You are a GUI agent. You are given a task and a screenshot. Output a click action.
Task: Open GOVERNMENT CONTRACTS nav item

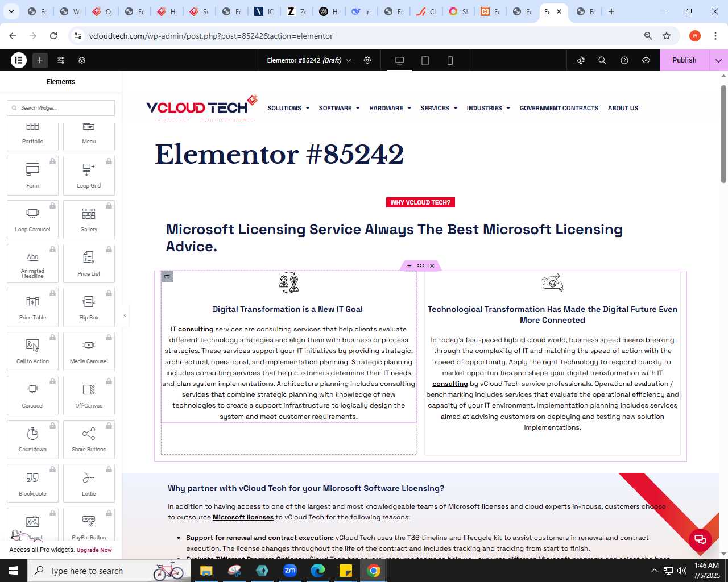tap(559, 108)
